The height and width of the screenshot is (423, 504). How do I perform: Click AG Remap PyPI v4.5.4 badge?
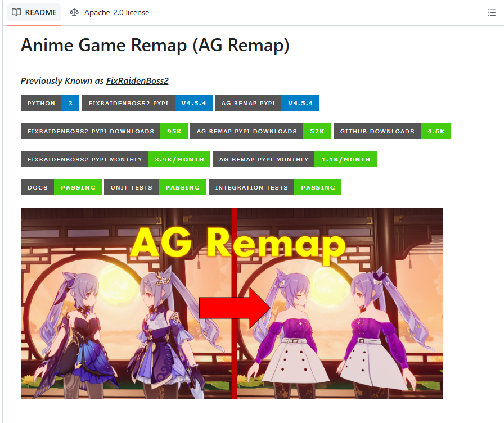coord(267,103)
